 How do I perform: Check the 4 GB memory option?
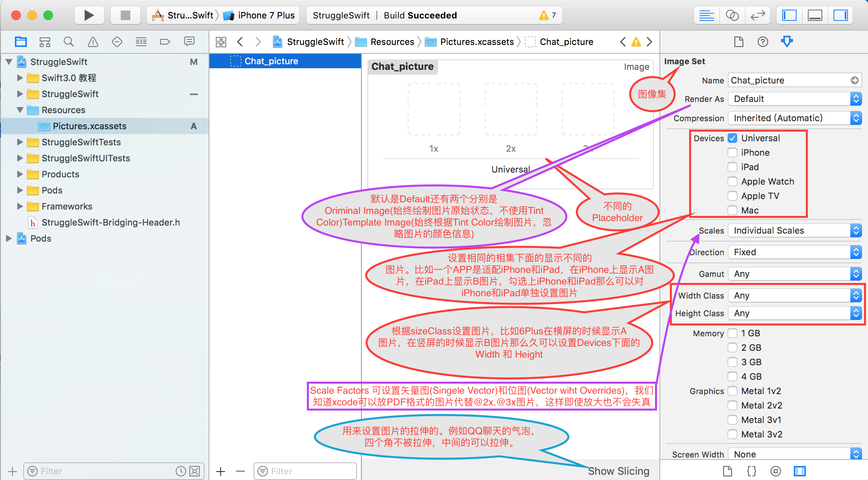pyautogui.click(x=732, y=376)
